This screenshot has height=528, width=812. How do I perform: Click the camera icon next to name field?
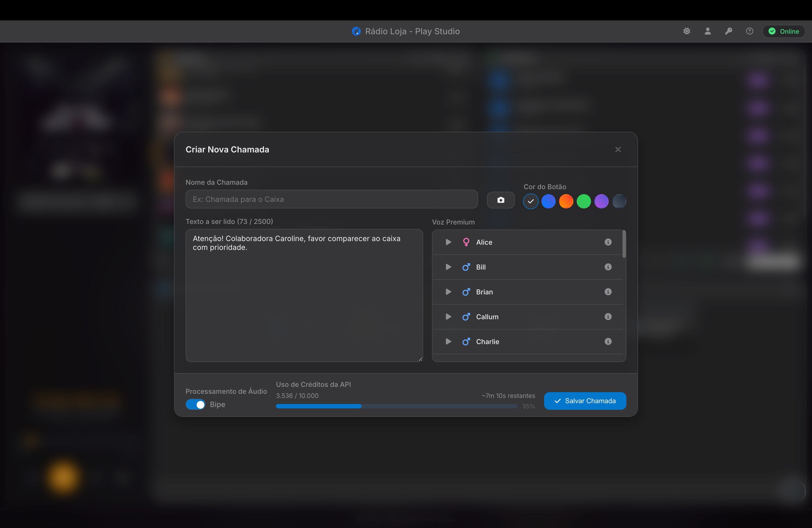click(x=500, y=200)
